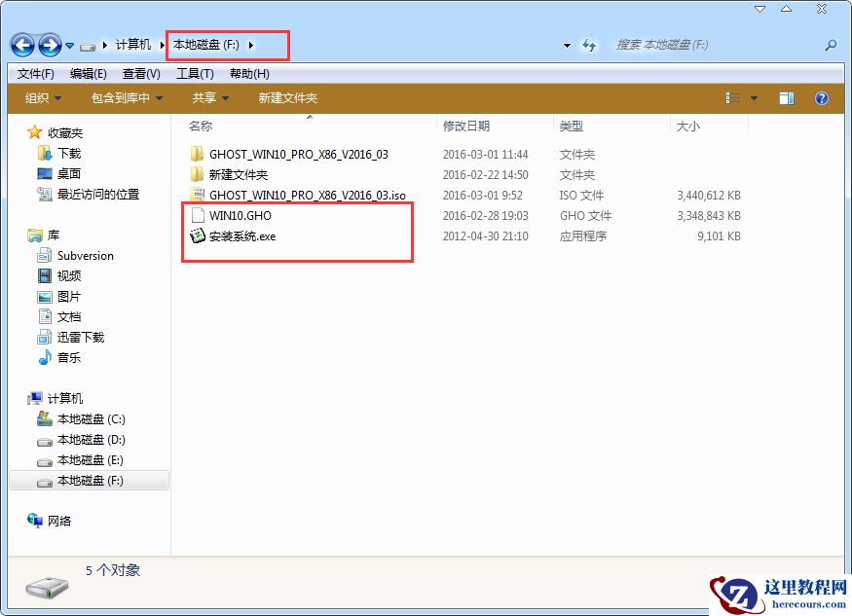Screen dimensions: 852x616
Task: Click the back navigation arrow
Action: tap(21, 45)
